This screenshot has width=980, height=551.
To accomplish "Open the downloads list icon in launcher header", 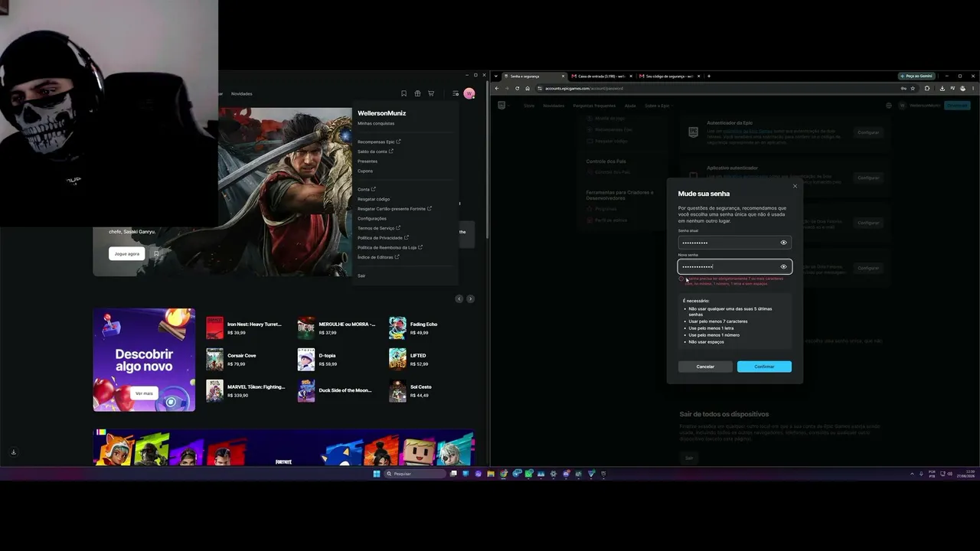I will (x=456, y=93).
